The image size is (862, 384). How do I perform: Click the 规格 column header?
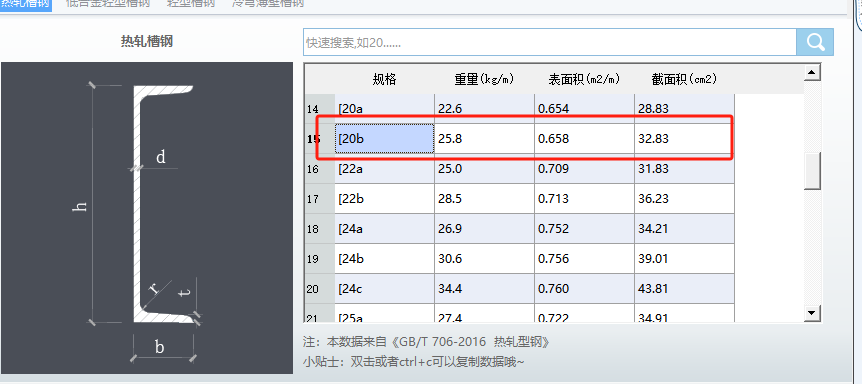pyautogui.click(x=384, y=79)
